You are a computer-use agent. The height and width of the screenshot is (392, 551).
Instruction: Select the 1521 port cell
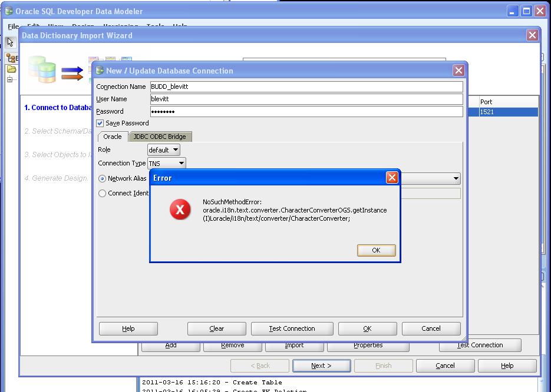509,112
